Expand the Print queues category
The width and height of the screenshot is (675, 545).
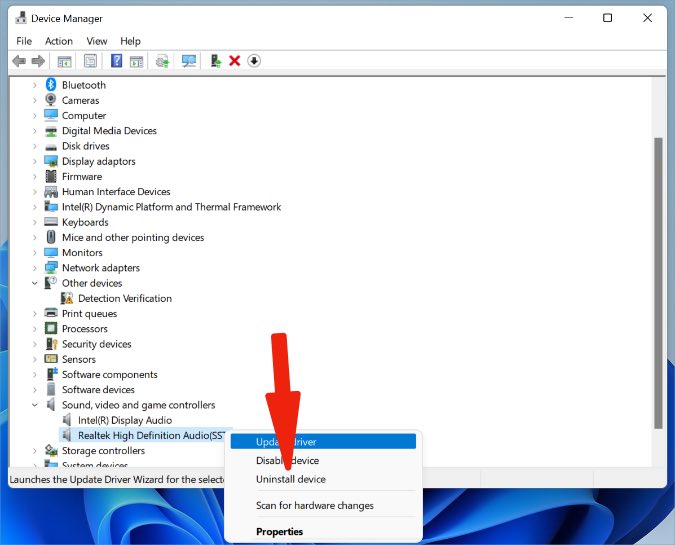pos(34,314)
